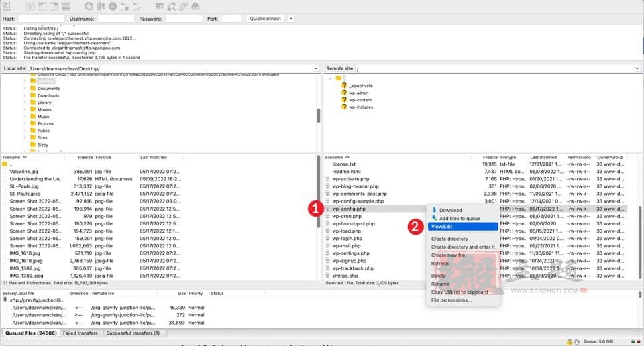Image resolution: width=644 pixels, height=346 pixels.
Task: Select wp-config.php in remote file list
Action: (x=476, y=209)
